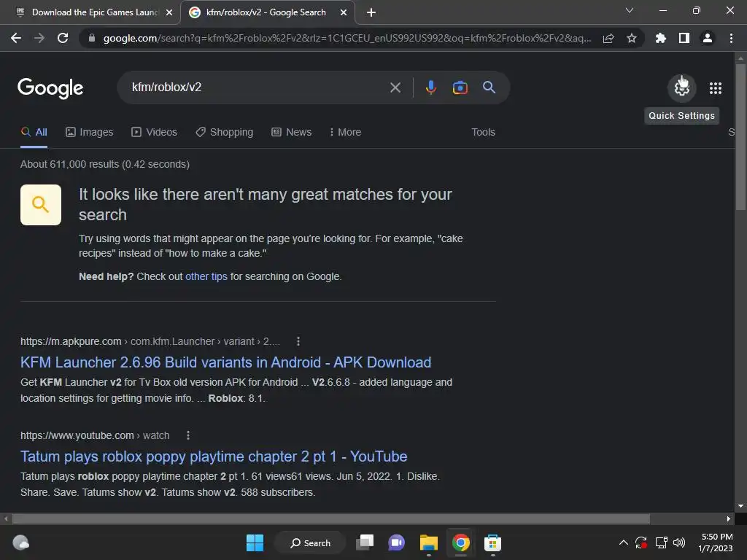The image size is (747, 560).
Task: Switch to Images results
Action: click(90, 133)
